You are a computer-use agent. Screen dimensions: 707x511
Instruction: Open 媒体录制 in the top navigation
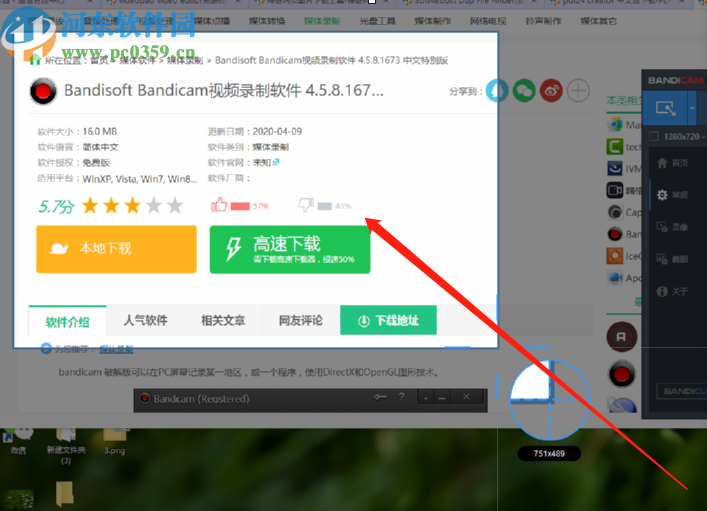(322, 21)
